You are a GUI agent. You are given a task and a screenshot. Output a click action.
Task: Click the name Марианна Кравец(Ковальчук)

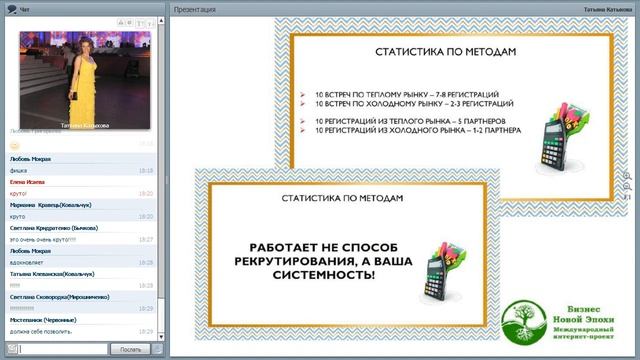point(51,205)
